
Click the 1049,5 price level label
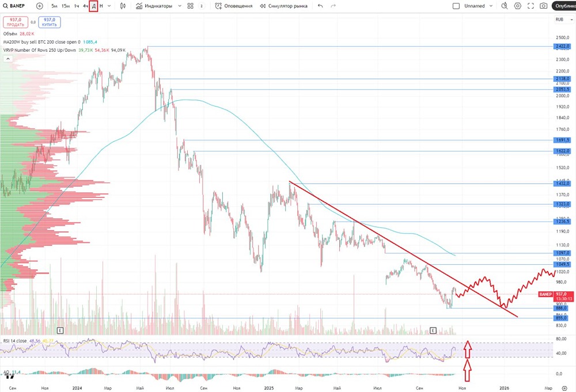[563, 264]
